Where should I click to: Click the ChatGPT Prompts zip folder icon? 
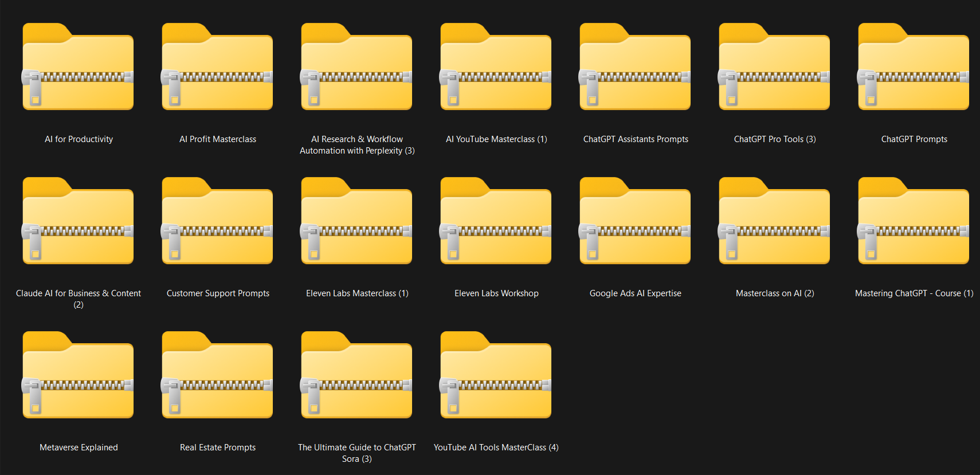tap(914, 66)
